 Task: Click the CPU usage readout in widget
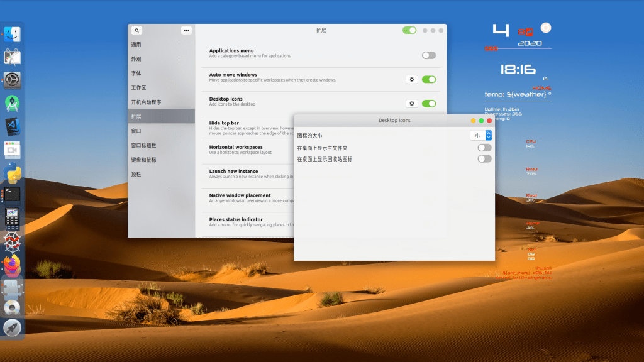pyautogui.click(x=531, y=143)
